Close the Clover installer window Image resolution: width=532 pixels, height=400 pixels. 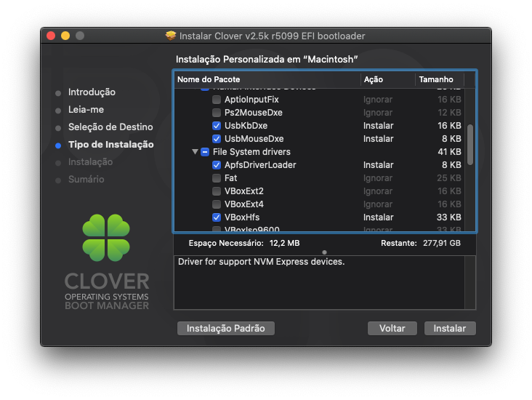click(x=51, y=36)
